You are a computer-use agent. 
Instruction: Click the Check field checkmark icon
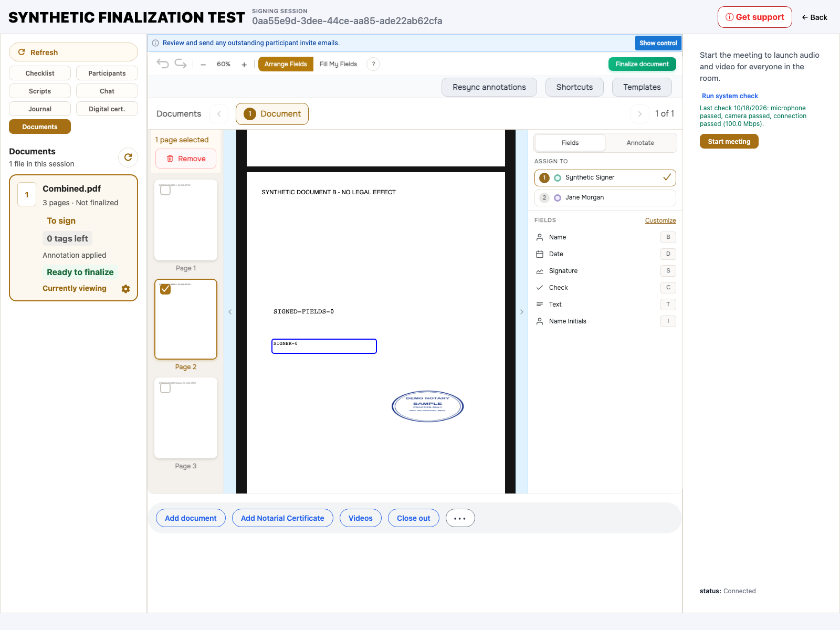point(540,288)
